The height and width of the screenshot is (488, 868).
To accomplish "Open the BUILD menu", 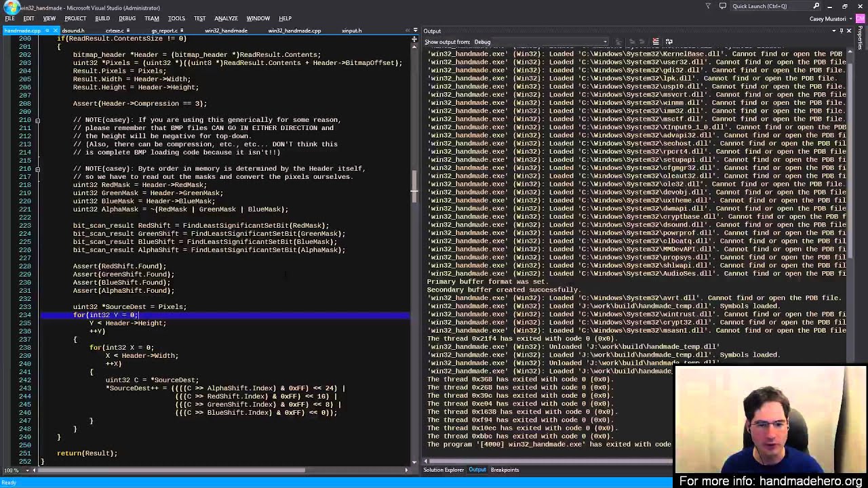I will click(102, 18).
